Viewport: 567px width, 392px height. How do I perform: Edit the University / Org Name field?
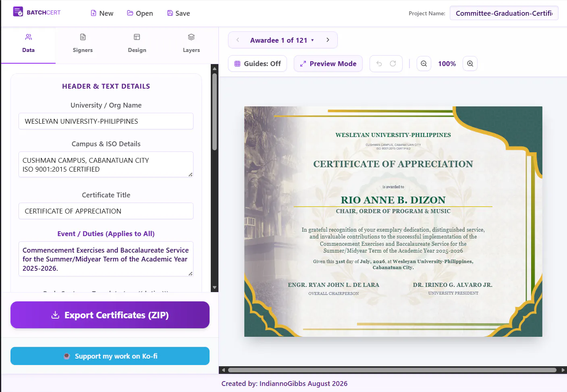click(106, 121)
